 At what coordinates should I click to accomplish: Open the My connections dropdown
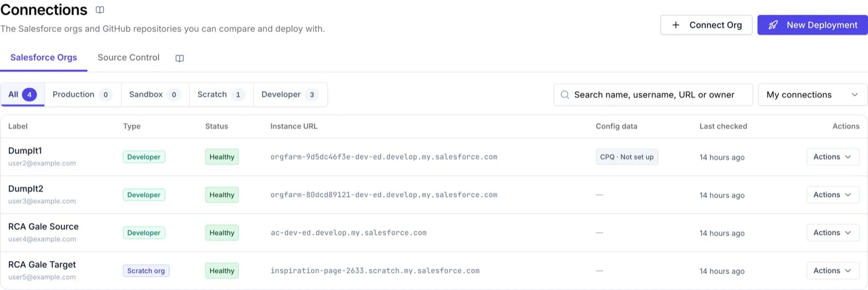tap(813, 94)
